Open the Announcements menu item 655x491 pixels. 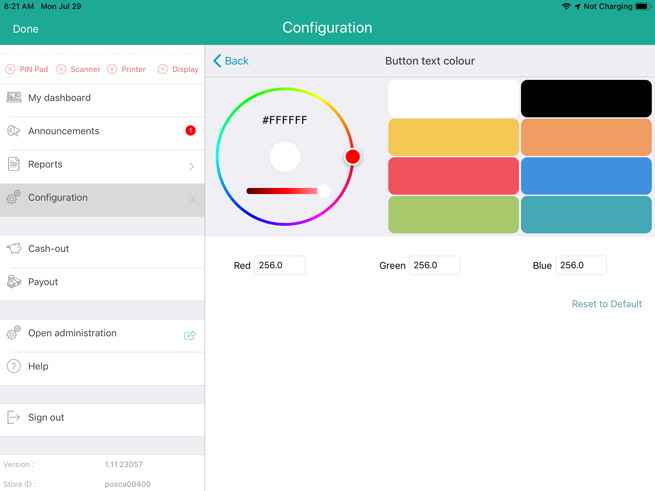(102, 133)
